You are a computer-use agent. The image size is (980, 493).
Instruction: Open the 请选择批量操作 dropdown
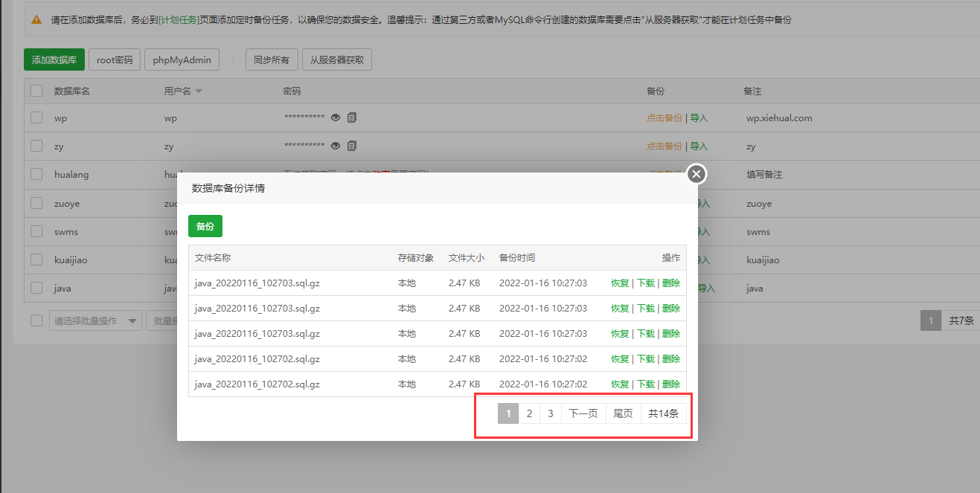[x=95, y=320]
